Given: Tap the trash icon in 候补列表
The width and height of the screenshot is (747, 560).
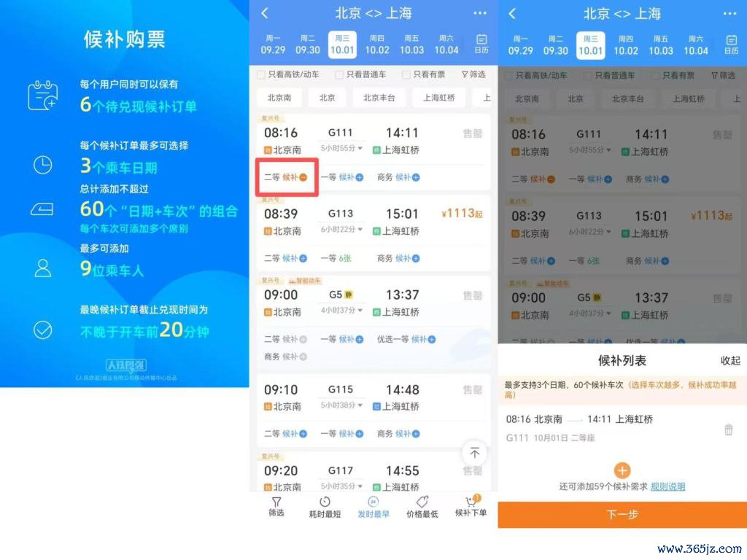Looking at the screenshot, I should click(728, 429).
